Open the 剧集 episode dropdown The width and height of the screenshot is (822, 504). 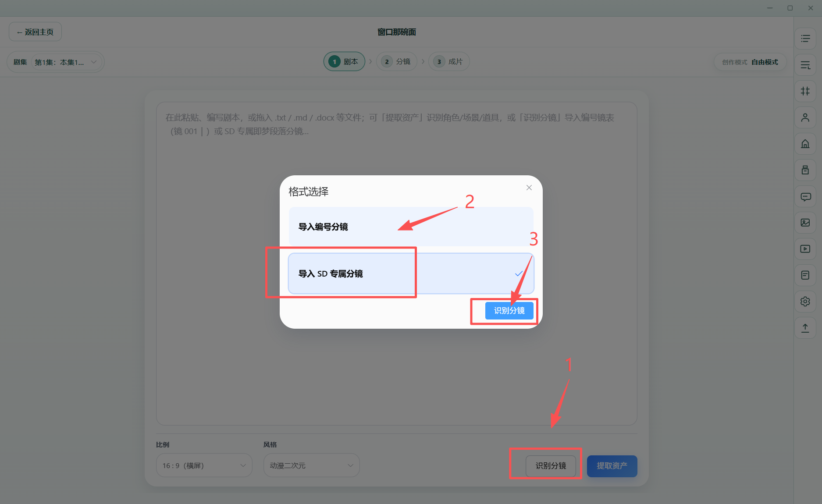coord(66,62)
